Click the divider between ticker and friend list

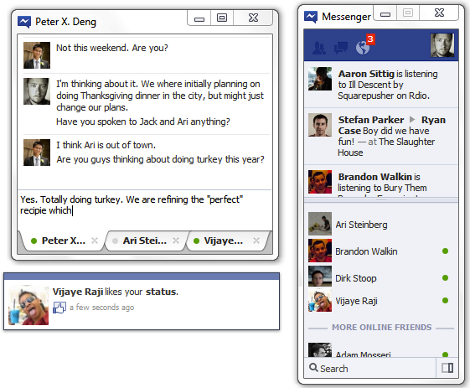coord(381,200)
